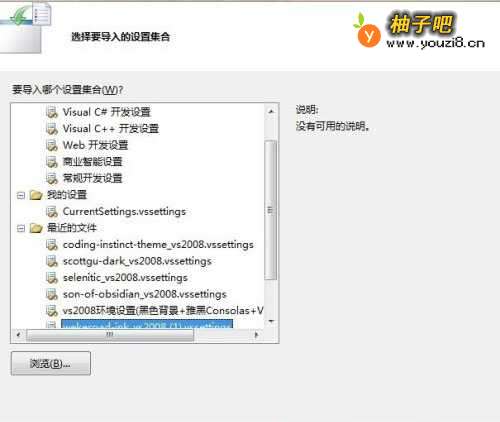Collapse the 我的设置 tree node
The width and height of the screenshot is (500, 422).
(x=21, y=195)
